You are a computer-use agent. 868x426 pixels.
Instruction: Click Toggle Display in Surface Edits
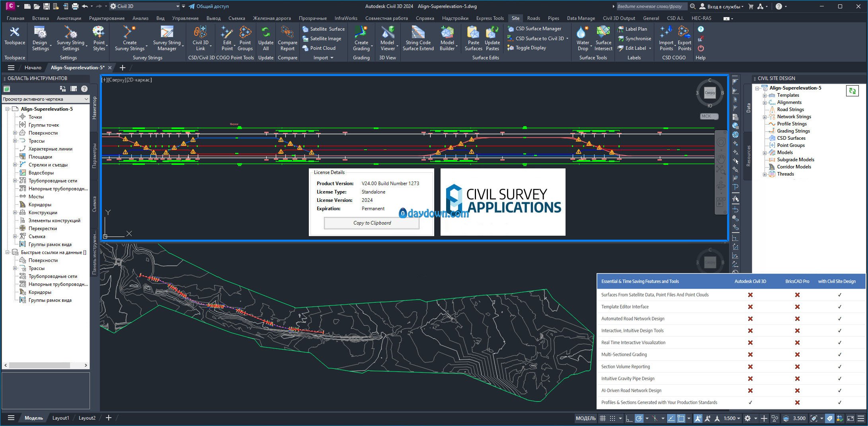pyautogui.click(x=527, y=48)
